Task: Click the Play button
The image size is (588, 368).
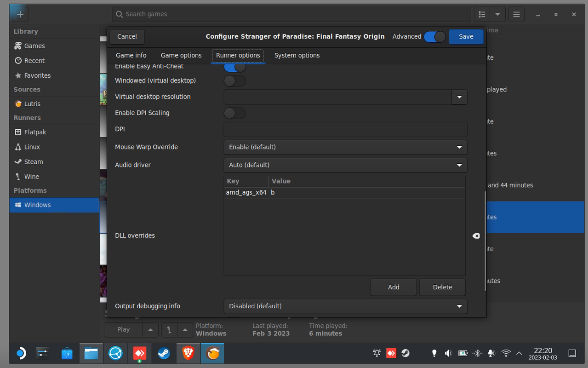Action: (x=124, y=330)
